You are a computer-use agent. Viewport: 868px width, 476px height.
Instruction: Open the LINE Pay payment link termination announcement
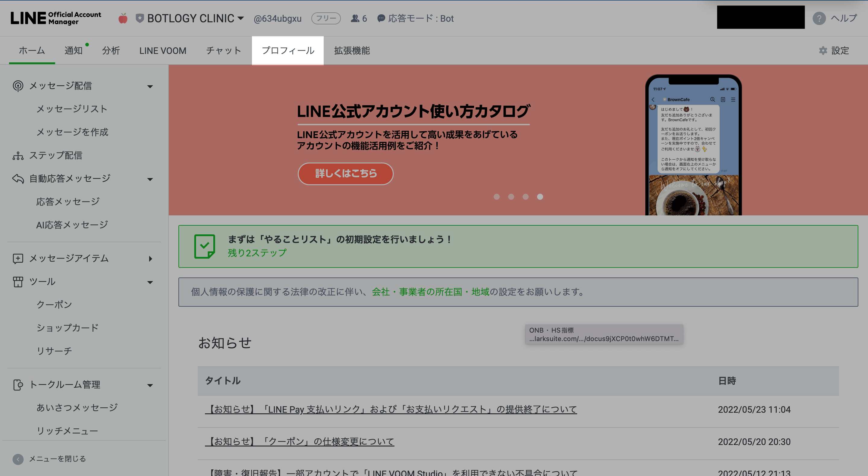click(x=391, y=409)
